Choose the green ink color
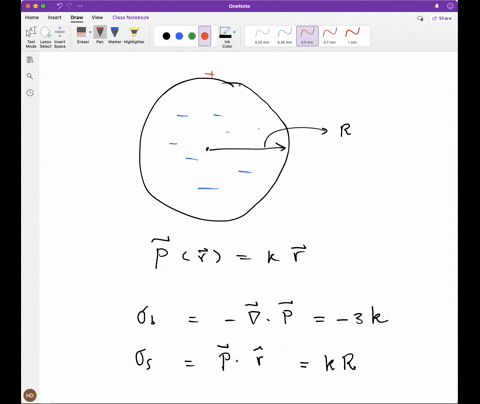The image size is (480, 404). point(192,36)
